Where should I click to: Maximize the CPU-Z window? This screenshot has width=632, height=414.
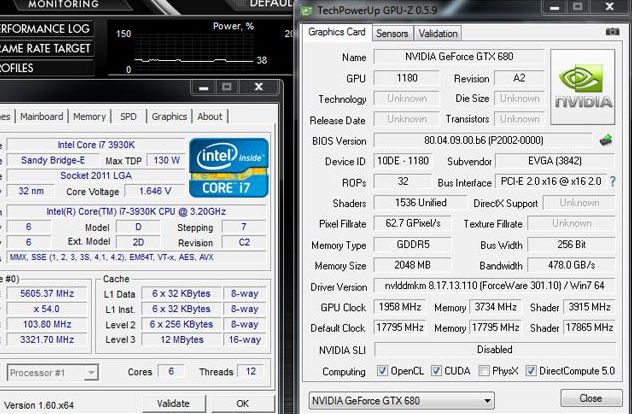coord(227,87)
